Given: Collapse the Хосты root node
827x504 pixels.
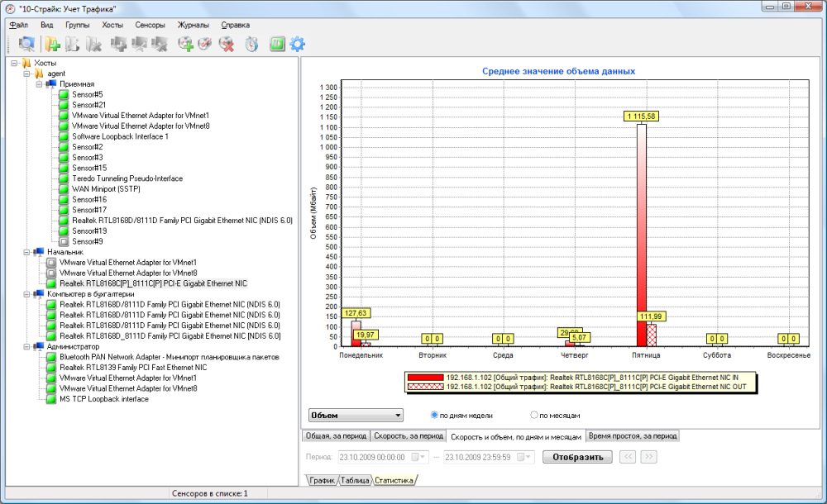Looking at the screenshot, I should coord(14,64).
